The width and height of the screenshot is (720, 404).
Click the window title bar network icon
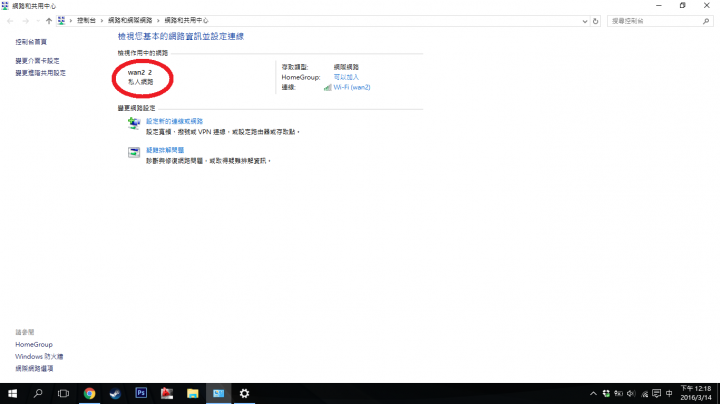tap(5, 6)
